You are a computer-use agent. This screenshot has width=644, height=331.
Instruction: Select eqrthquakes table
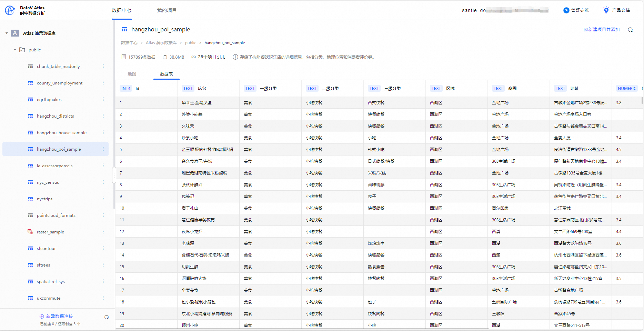coord(49,99)
